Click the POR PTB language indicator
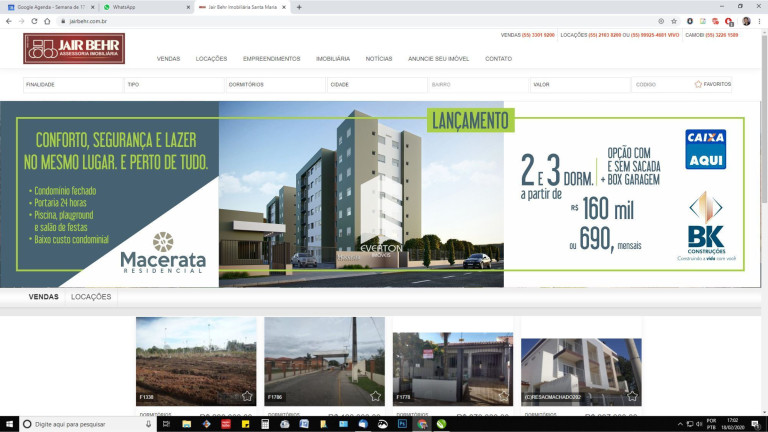The image size is (768, 432). click(711, 424)
